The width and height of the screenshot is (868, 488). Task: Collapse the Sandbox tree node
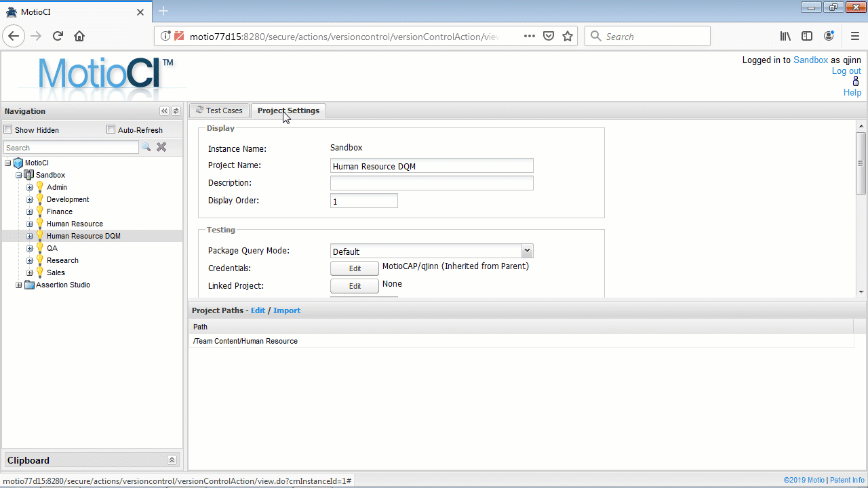point(19,175)
